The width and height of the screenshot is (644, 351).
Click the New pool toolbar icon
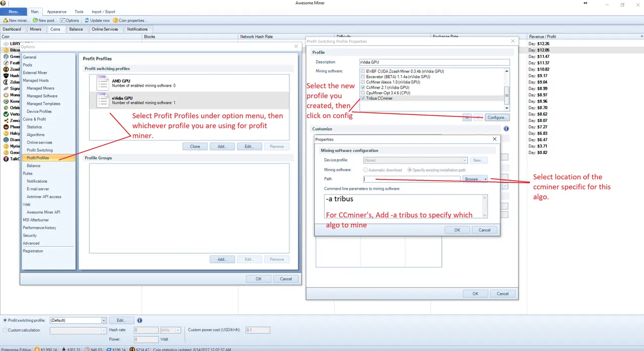(x=35, y=21)
